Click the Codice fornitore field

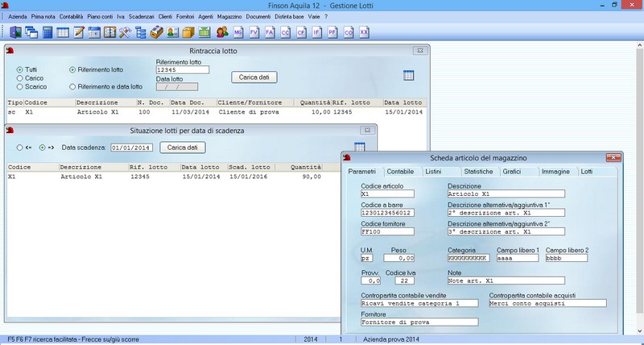387,231
